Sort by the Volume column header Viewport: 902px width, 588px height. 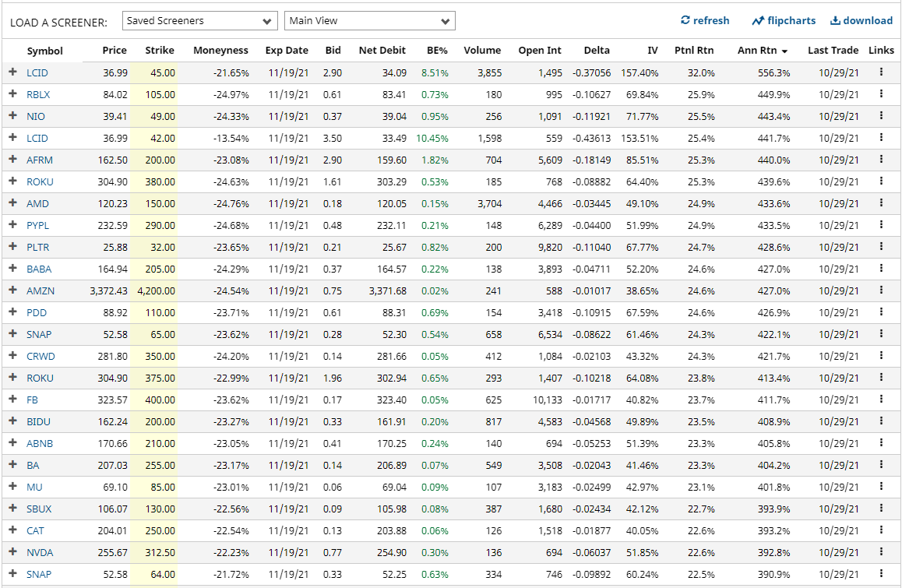482,50
